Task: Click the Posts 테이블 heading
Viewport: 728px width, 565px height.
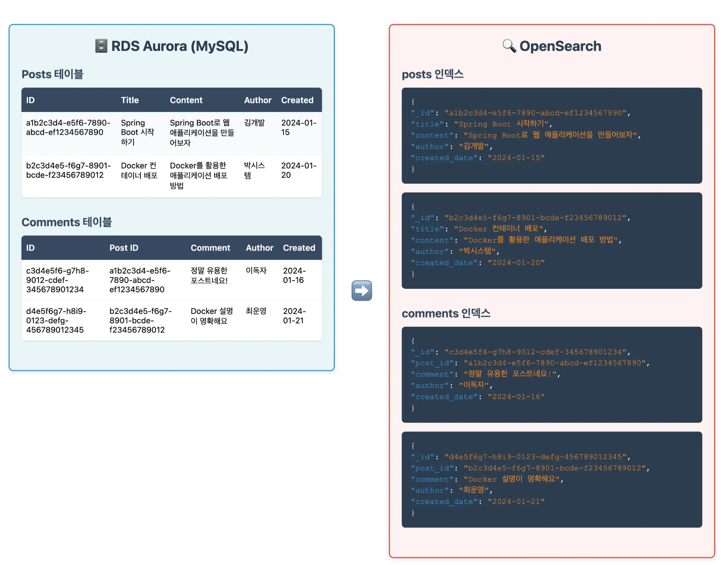Action: pos(52,74)
